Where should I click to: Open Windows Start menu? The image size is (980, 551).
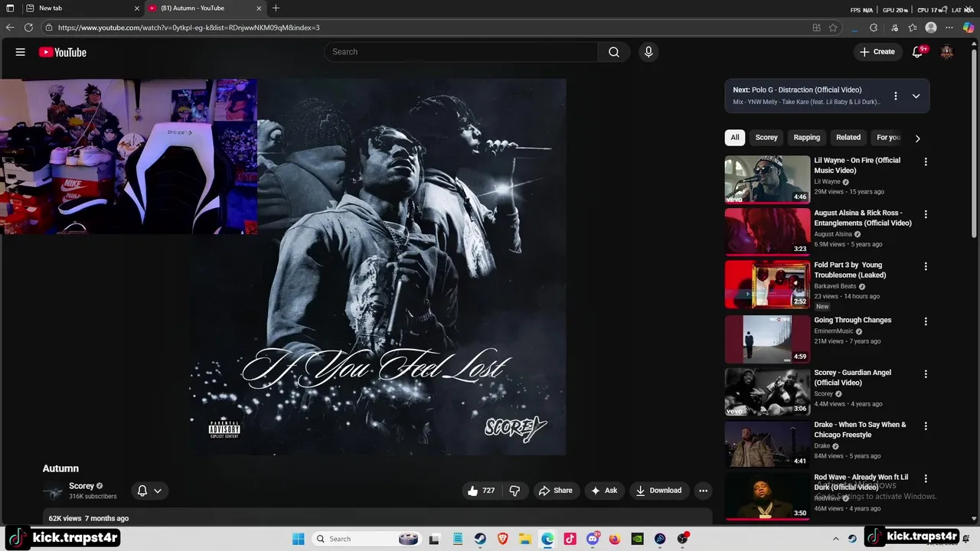point(299,539)
